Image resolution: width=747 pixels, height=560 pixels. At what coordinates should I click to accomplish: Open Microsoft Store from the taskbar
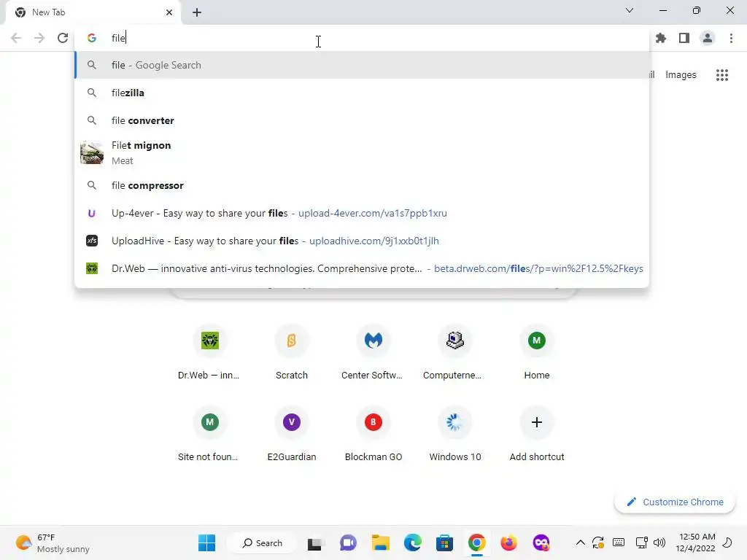click(444, 542)
